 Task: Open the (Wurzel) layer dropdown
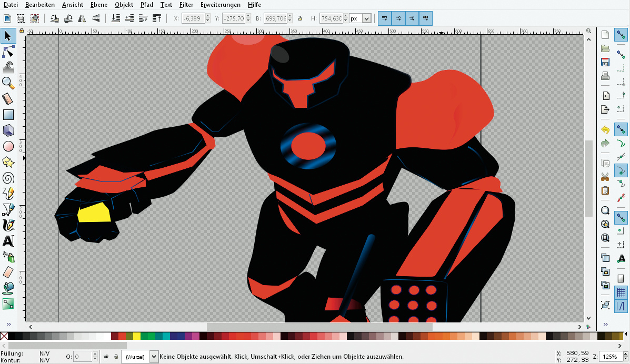(154, 357)
